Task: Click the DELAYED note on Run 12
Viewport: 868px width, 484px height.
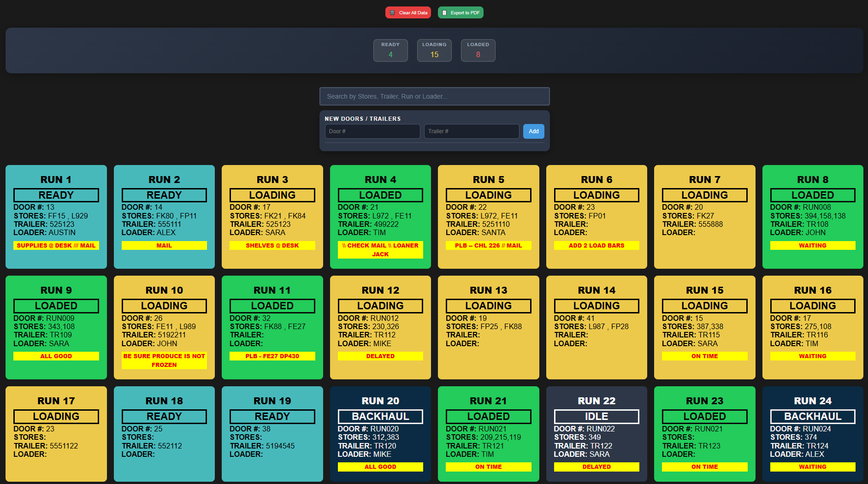Action: click(x=380, y=356)
